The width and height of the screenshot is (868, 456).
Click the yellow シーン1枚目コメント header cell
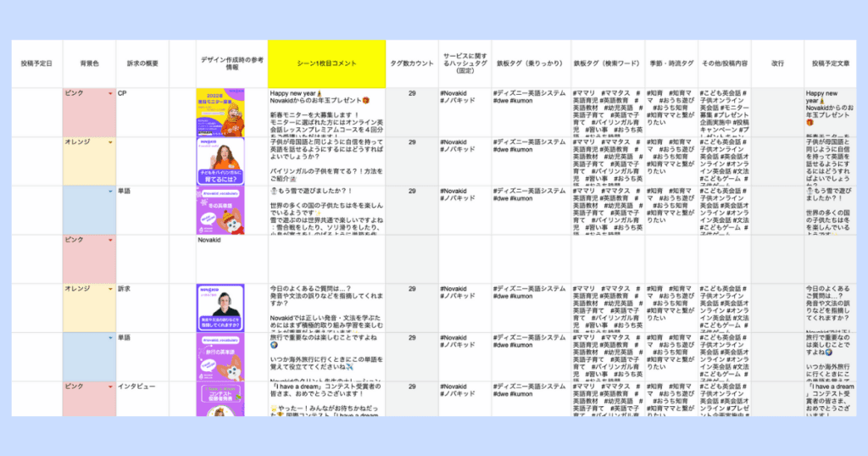coord(326,64)
